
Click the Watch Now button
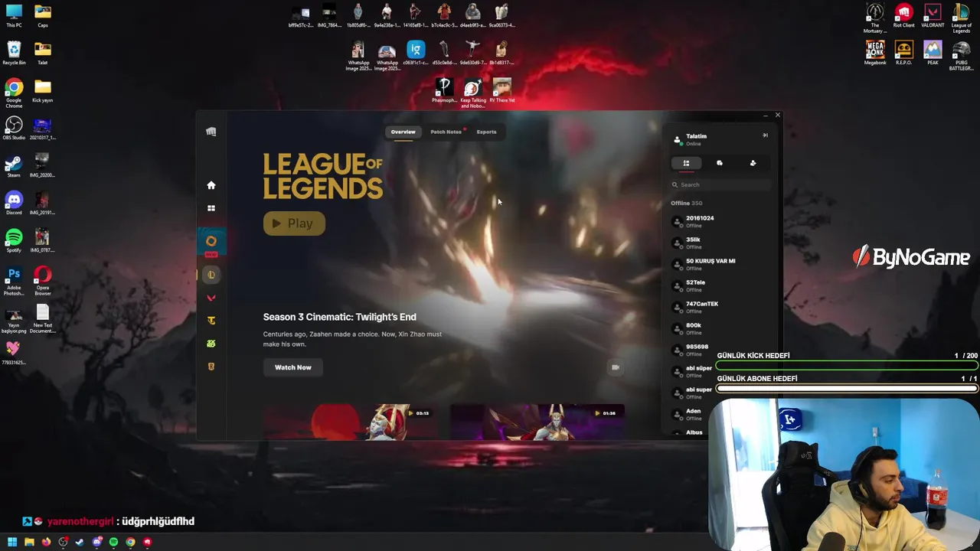[293, 367]
